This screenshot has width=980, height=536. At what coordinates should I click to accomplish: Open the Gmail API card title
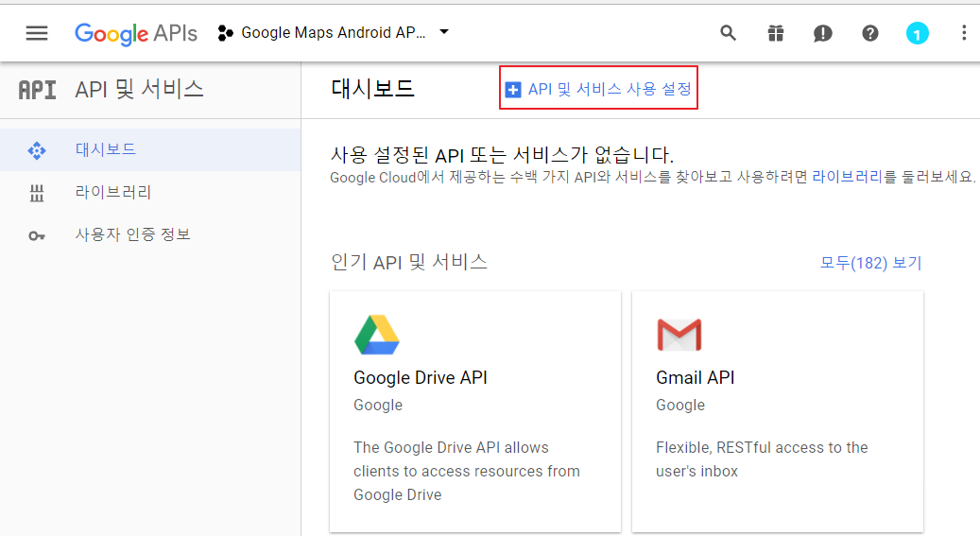pos(695,378)
